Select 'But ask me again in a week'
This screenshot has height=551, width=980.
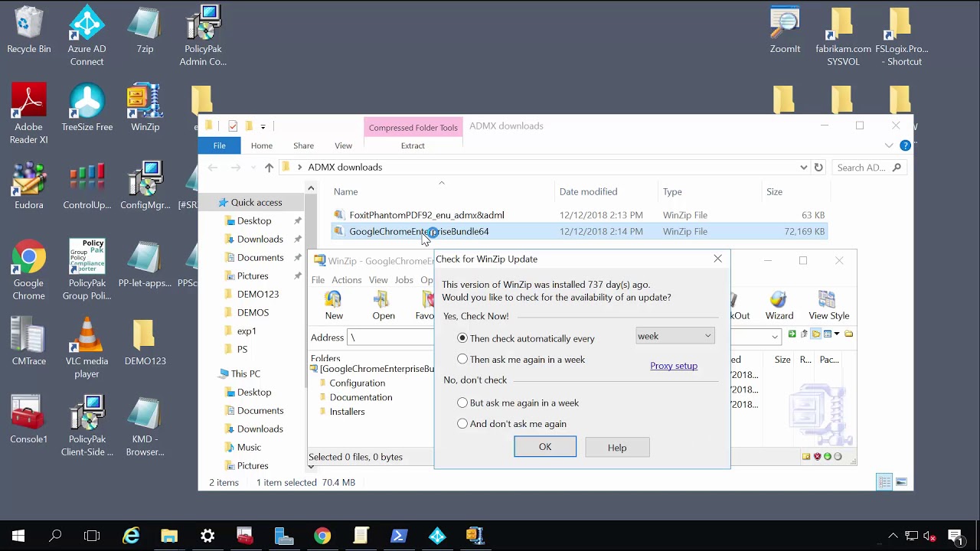(462, 403)
